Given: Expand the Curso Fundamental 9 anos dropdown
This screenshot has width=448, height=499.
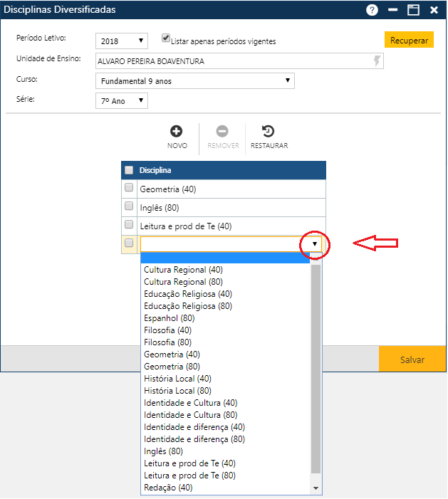Looking at the screenshot, I should [x=194, y=81].
